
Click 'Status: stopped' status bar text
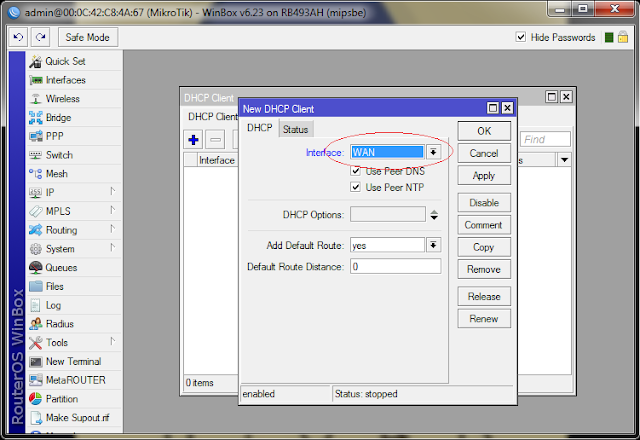(366, 394)
